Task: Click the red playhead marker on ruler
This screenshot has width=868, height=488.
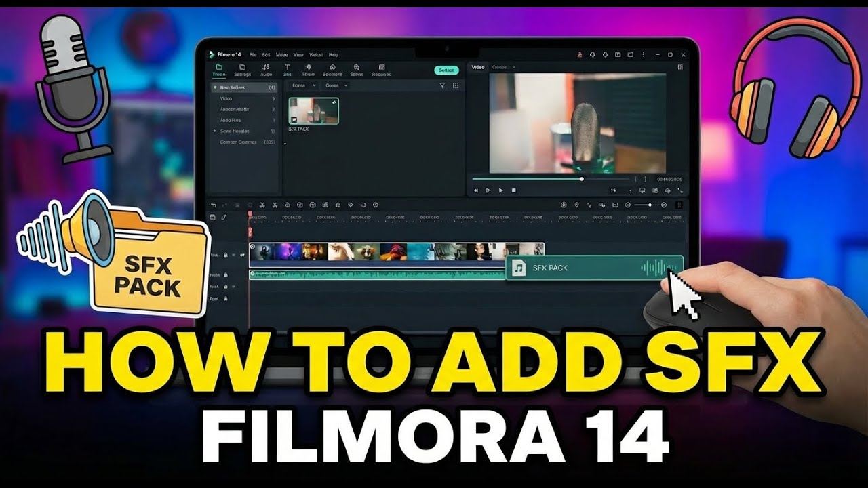Action: 250,214
